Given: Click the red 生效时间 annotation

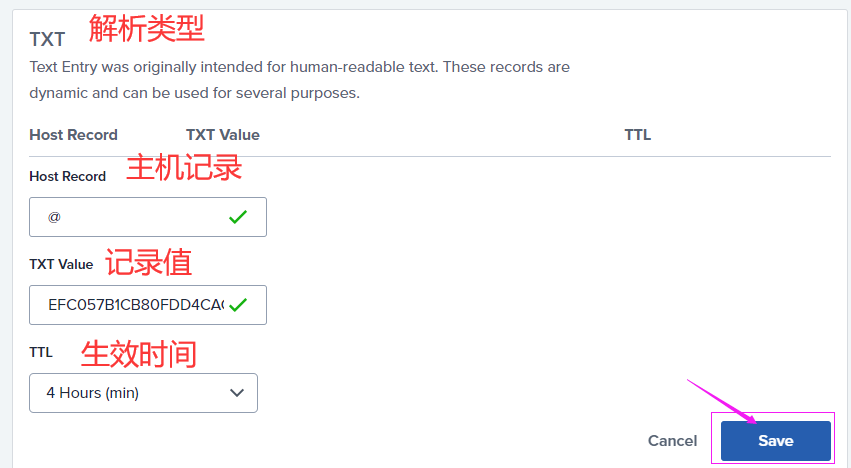Looking at the screenshot, I should point(138,353).
